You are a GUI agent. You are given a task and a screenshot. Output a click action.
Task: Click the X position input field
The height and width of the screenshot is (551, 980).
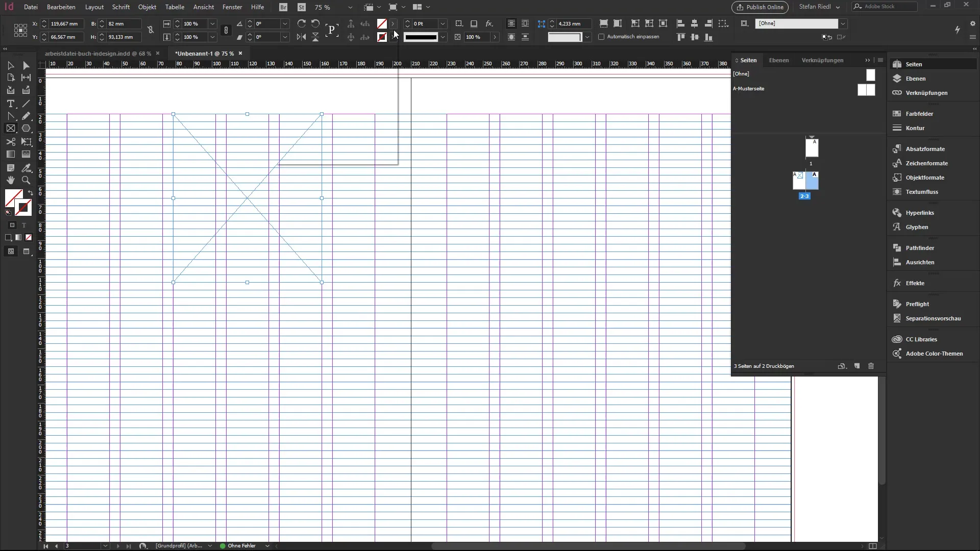click(67, 23)
